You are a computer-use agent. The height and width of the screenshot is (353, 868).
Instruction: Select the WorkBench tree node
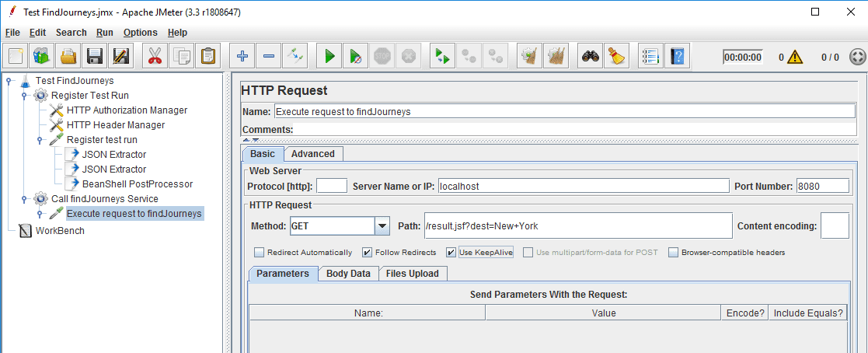coord(60,230)
